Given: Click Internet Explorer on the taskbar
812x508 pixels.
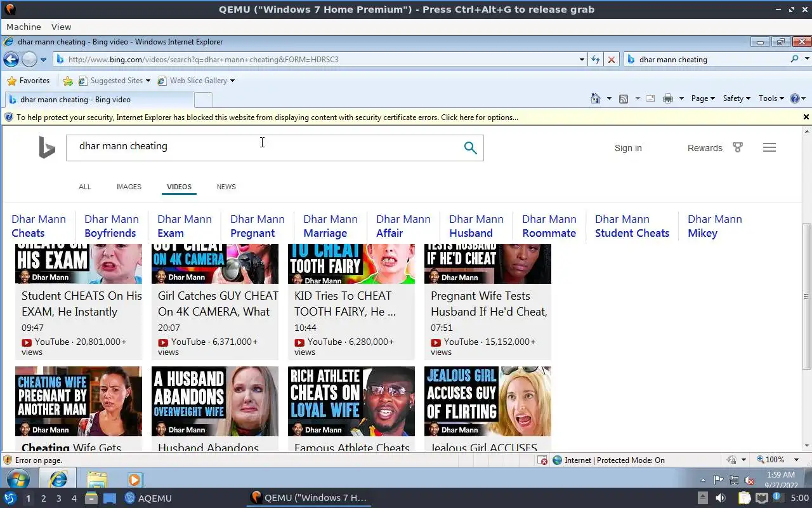Looking at the screenshot, I should (58, 479).
